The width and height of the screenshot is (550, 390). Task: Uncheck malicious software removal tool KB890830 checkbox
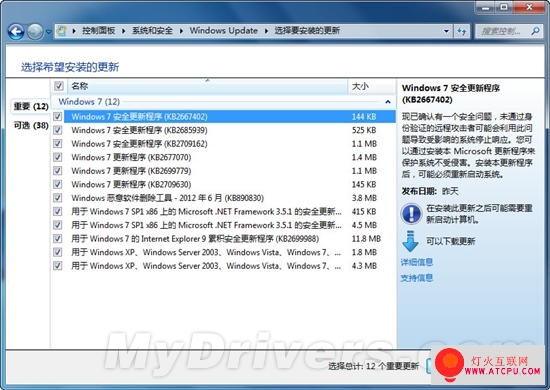point(58,198)
